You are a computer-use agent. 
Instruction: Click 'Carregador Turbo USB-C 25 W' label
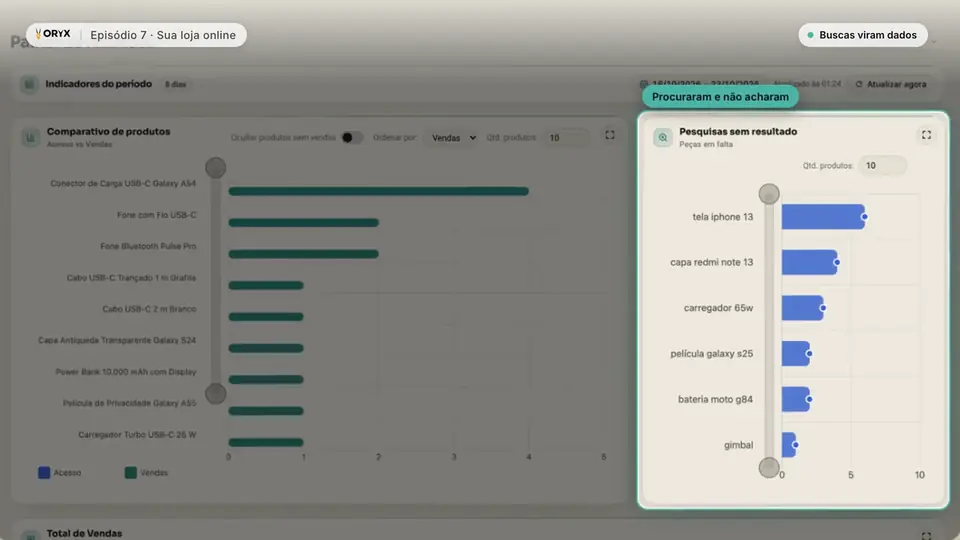coord(137,435)
